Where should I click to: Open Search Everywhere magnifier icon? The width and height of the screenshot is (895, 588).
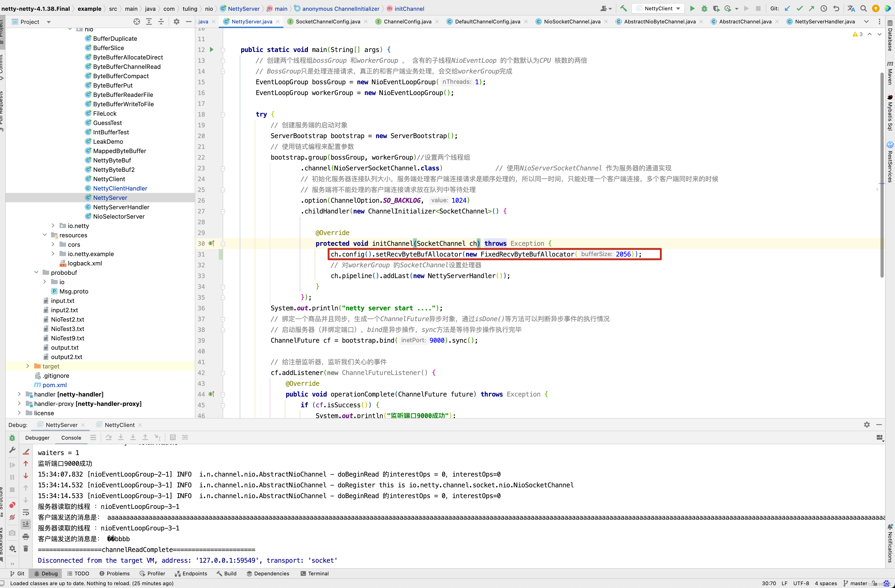(864, 8)
